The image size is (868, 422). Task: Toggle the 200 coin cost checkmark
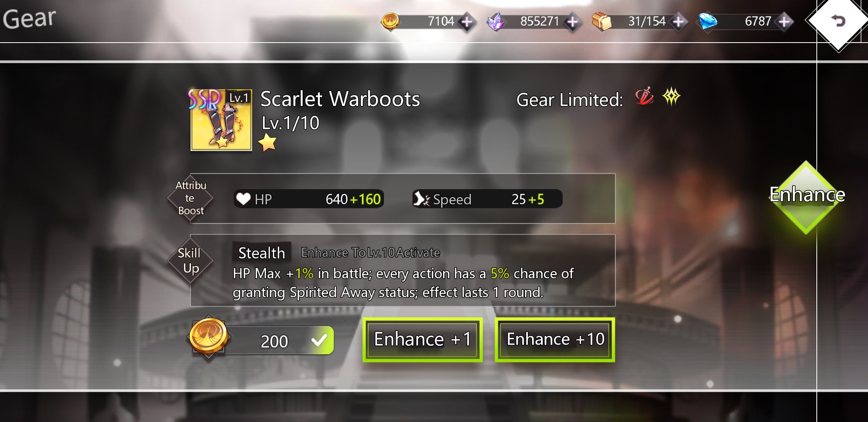pos(319,340)
